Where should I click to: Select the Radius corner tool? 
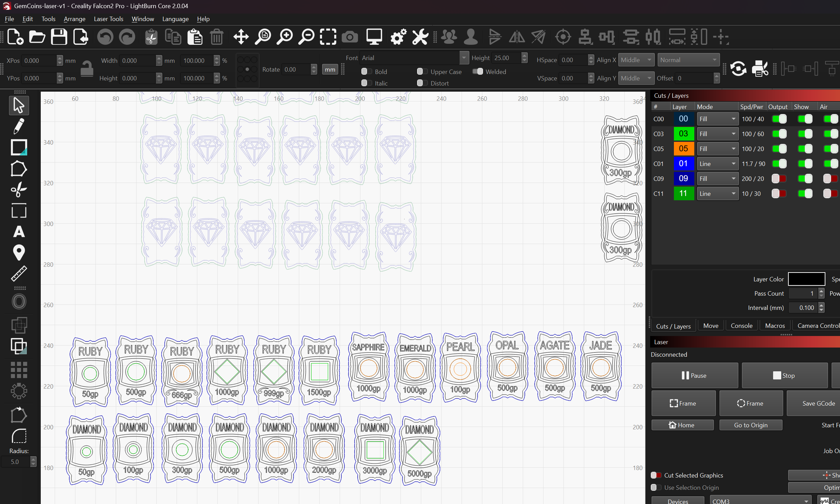pos(19,436)
